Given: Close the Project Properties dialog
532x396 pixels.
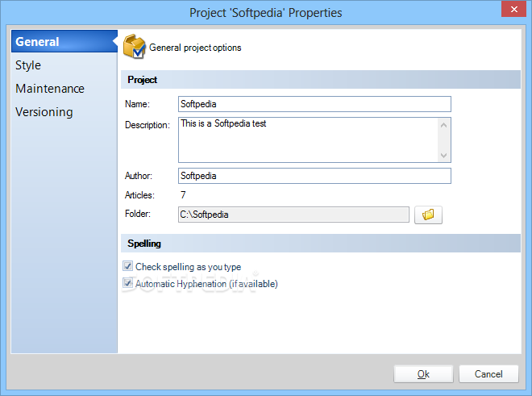Looking at the screenshot, I should 513,9.
